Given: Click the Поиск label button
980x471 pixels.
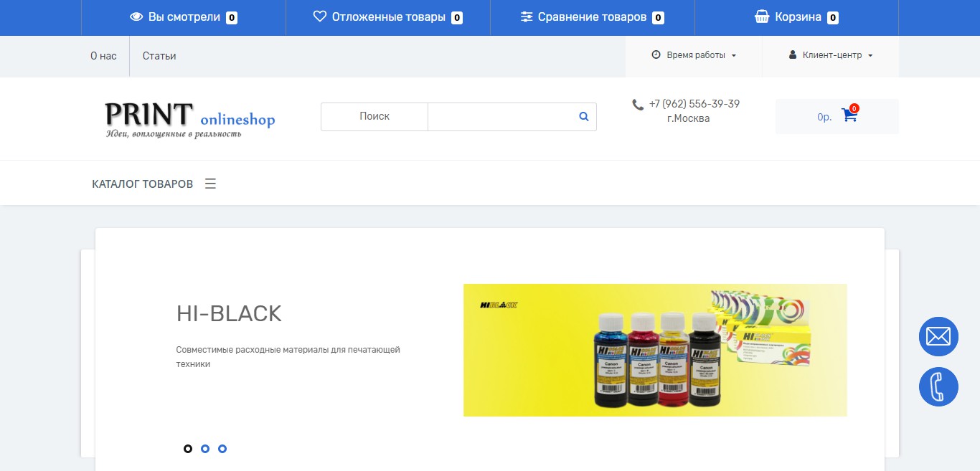Looking at the screenshot, I should tap(374, 116).
